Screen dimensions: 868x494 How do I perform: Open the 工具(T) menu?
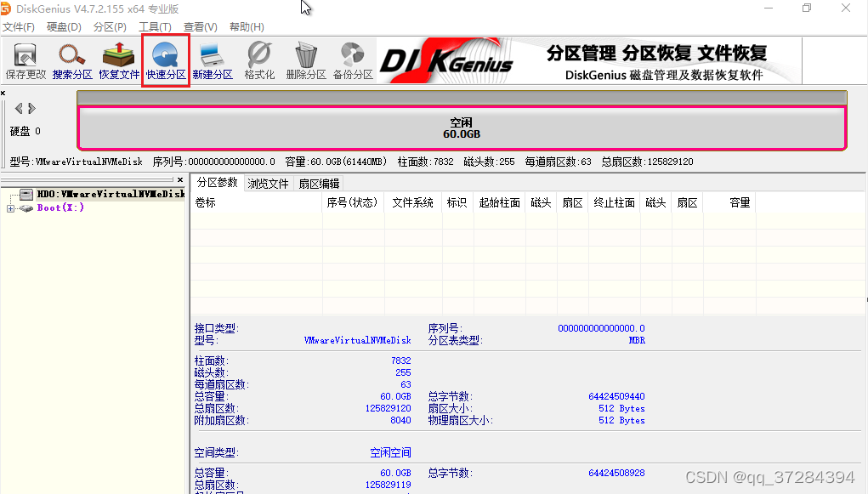pyautogui.click(x=155, y=27)
